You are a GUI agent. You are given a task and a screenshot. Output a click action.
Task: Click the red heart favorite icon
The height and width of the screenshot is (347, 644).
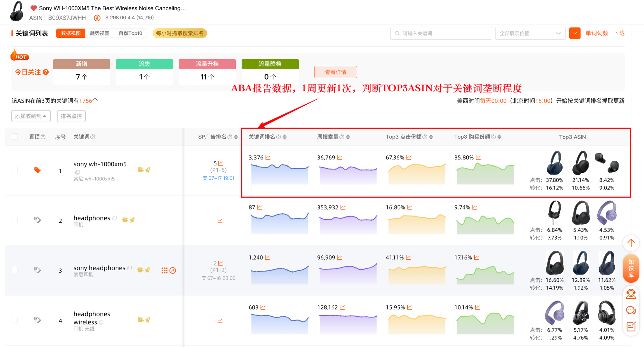[x=33, y=8]
